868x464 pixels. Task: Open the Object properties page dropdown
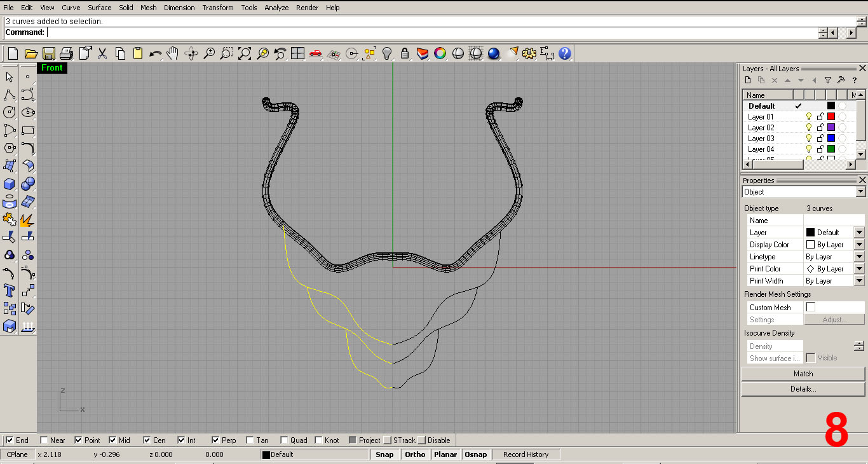[x=860, y=192]
